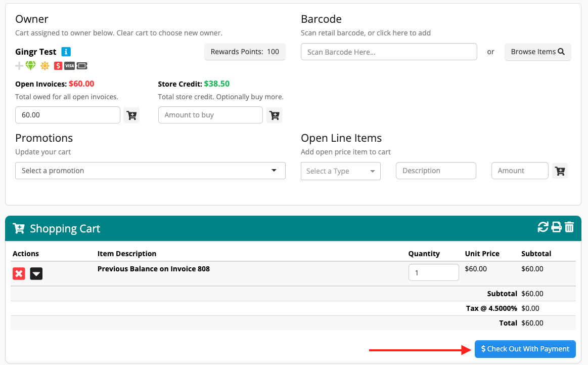Refresh the shopping cart
This screenshot has height=365, width=588.
point(543,227)
